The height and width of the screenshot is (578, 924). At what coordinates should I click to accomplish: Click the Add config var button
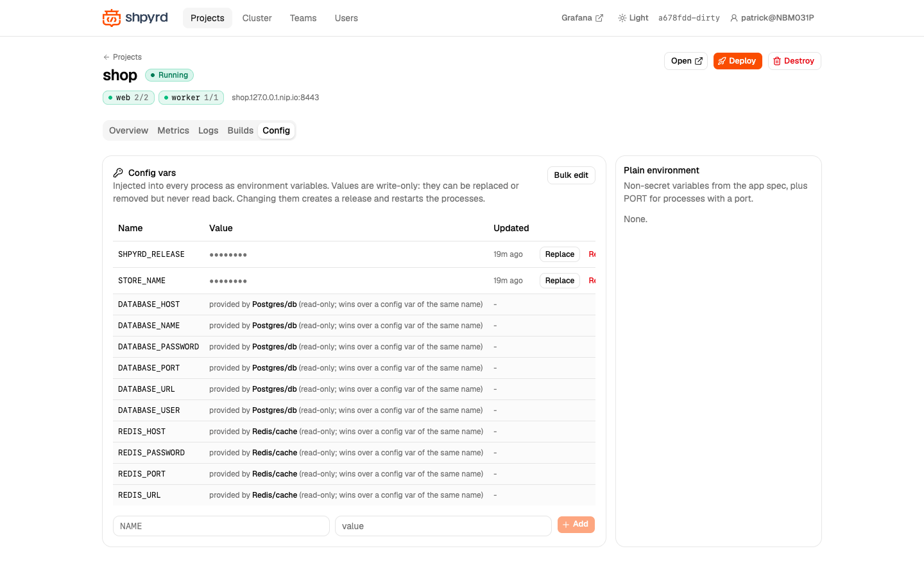(576, 525)
